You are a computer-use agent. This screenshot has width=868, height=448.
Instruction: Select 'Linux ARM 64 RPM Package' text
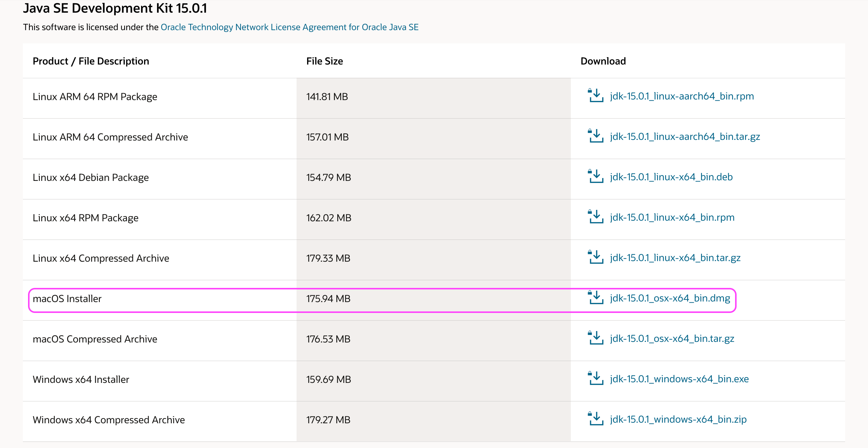click(95, 97)
